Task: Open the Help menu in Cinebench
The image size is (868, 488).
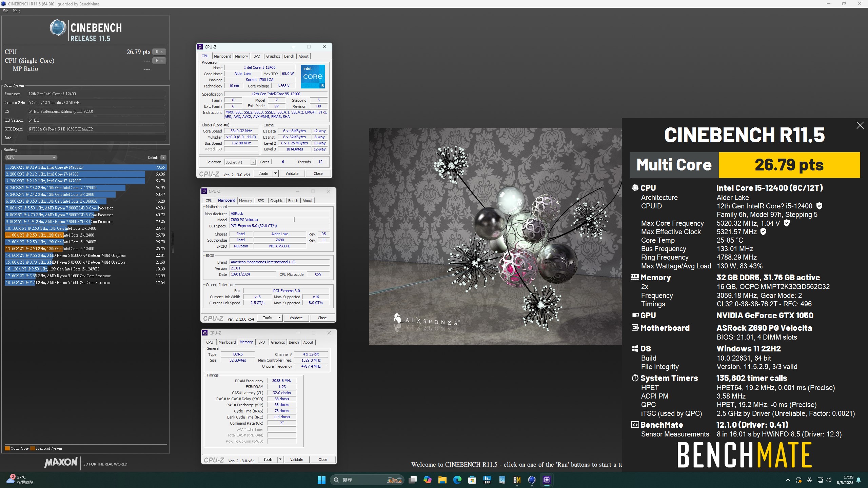Action: [17, 11]
